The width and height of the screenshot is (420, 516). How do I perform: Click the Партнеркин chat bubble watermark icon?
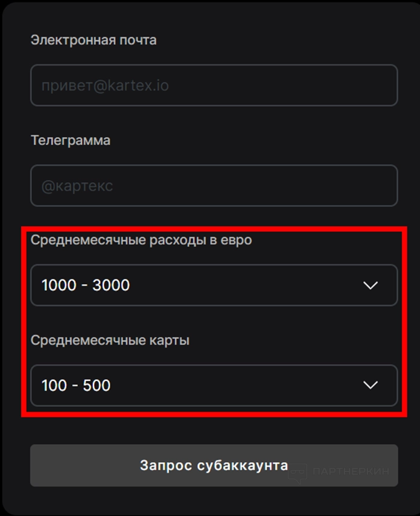point(297,472)
